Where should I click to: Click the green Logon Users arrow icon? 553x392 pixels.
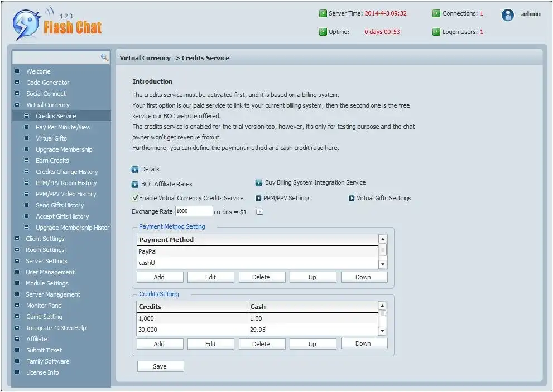point(436,32)
